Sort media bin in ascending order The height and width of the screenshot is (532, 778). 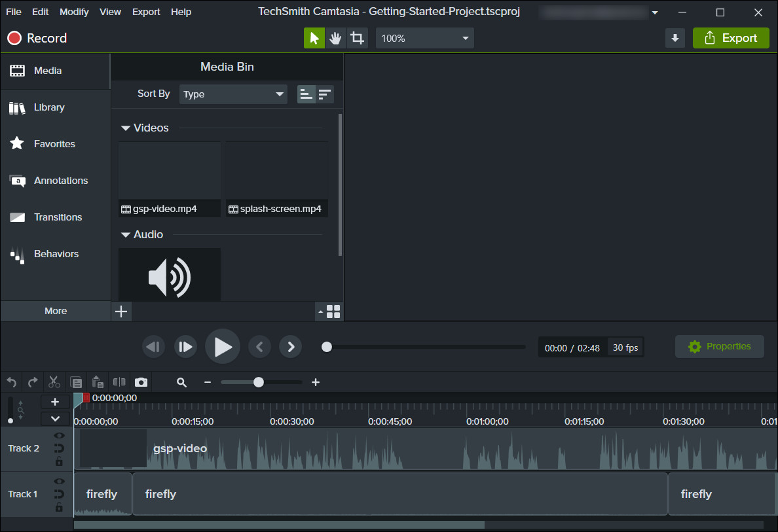306,94
